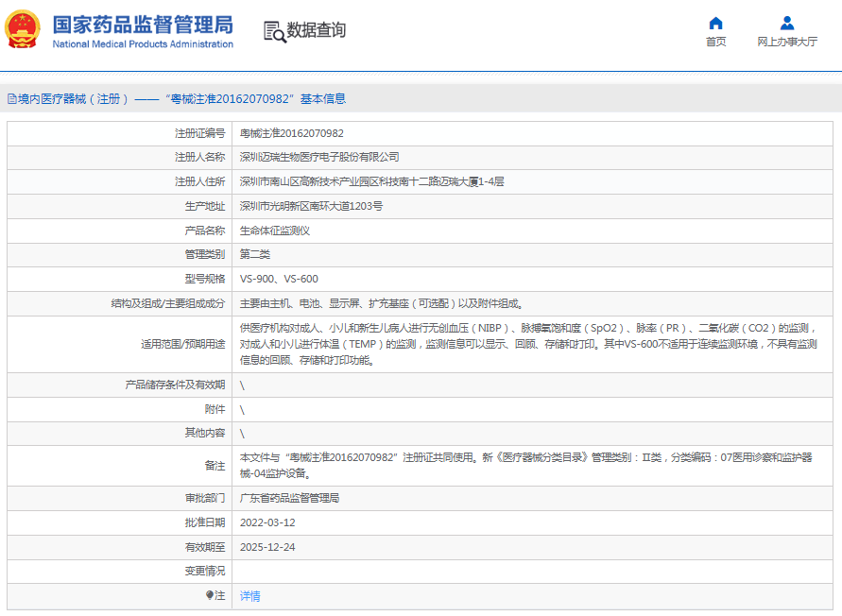Click the lightbulb icon beside 注
The height and width of the screenshot is (616, 842).
[x=210, y=595]
